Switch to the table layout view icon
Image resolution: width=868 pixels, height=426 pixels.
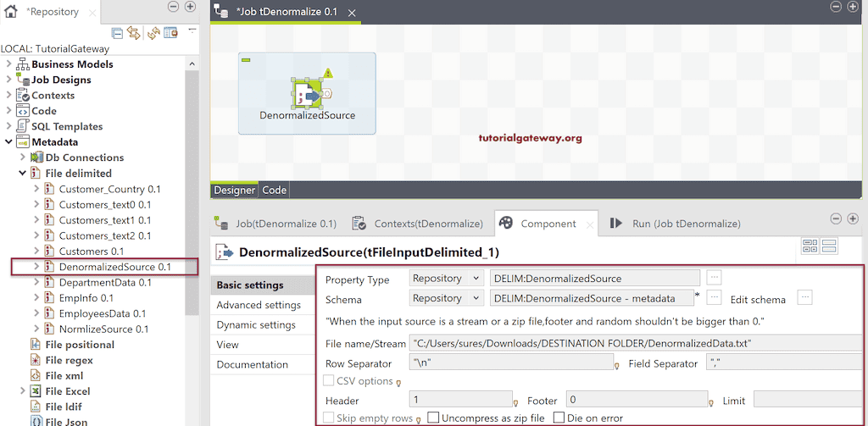(810, 246)
